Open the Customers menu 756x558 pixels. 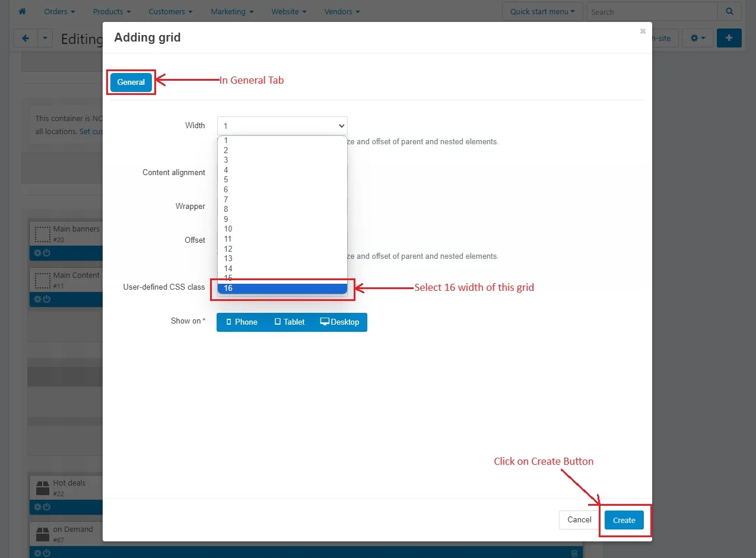click(x=171, y=11)
